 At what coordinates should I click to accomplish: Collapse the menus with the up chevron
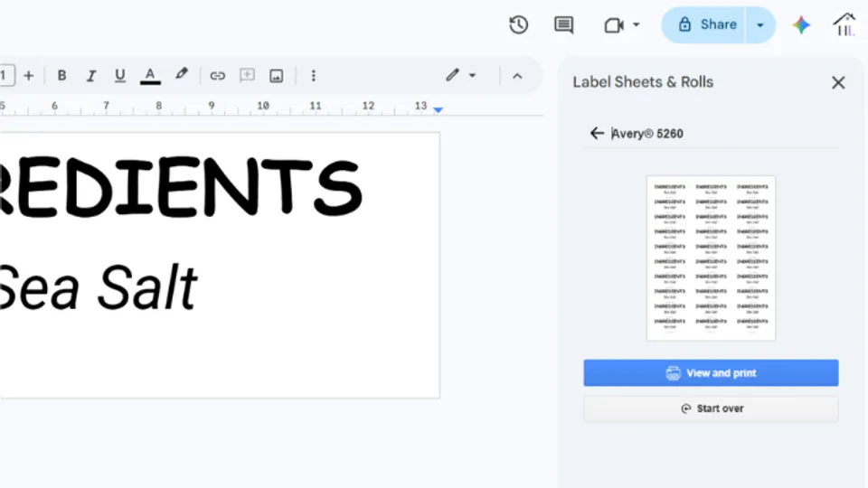tap(517, 76)
